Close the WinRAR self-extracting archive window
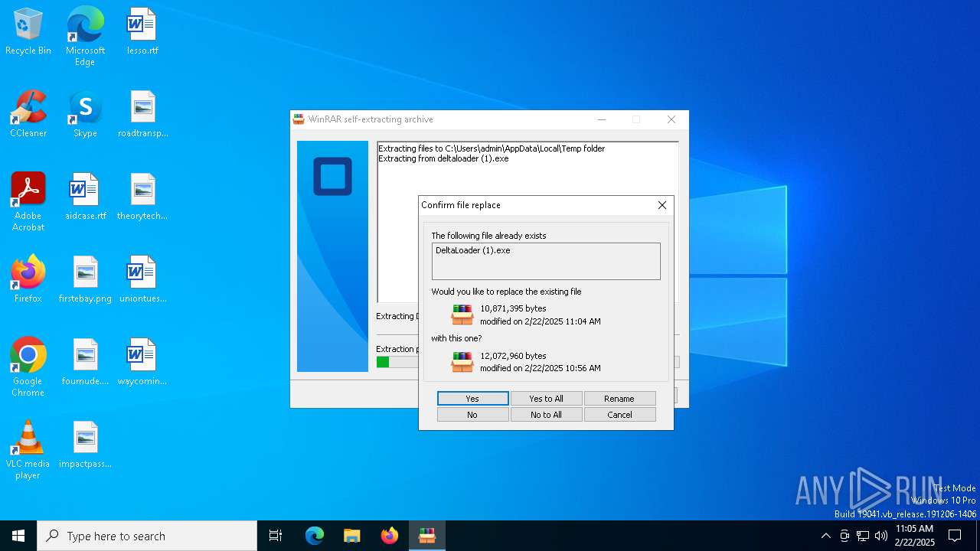The image size is (980, 551). click(671, 119)
